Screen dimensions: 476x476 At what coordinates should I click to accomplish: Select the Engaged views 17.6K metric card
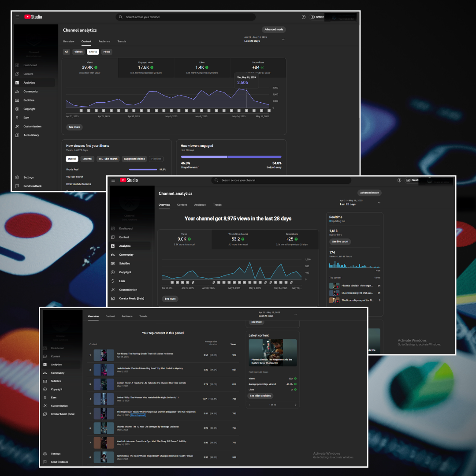146,68
